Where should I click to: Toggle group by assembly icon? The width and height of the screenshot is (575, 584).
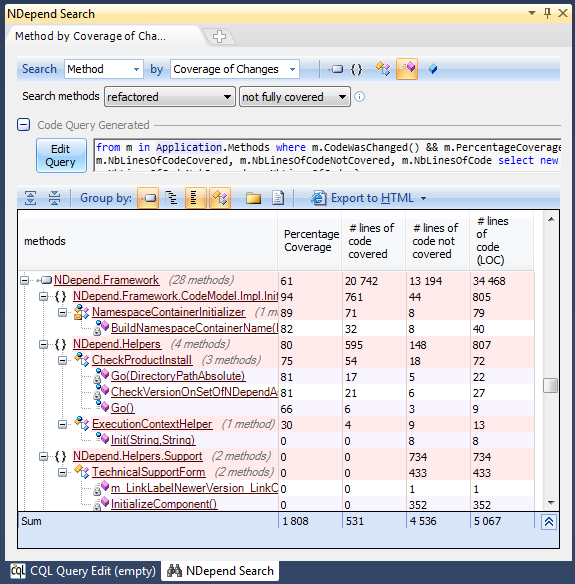148,198
